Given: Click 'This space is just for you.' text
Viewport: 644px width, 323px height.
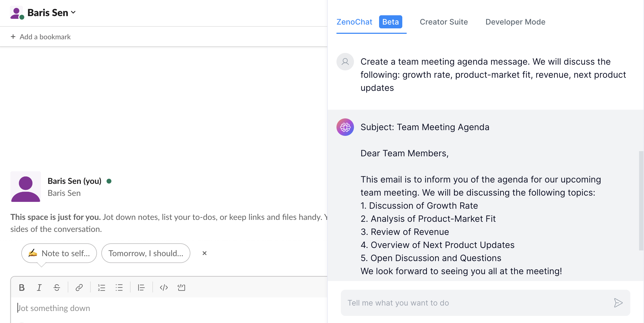Looking at the screenshot, I should [x=55, y=217].
